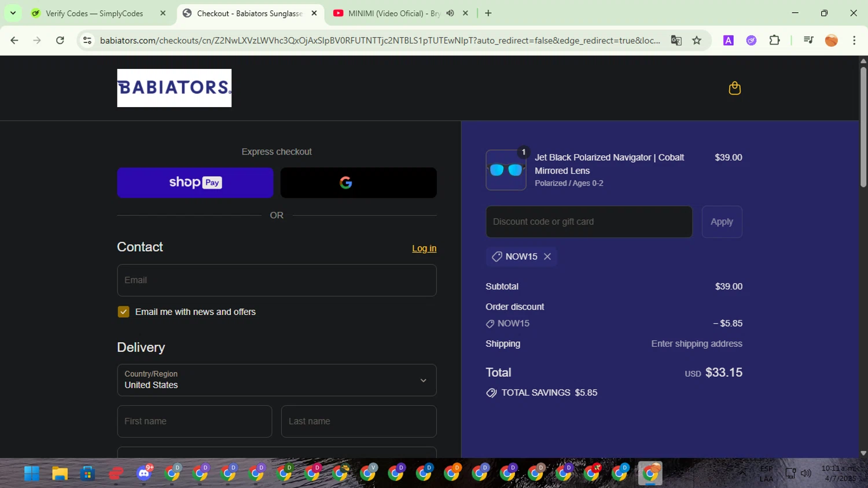Viewport: 868px width, 488px height.
Task: Open File Explorer from the taskbar
Action: pyautogui.click(x=60, y=474)
